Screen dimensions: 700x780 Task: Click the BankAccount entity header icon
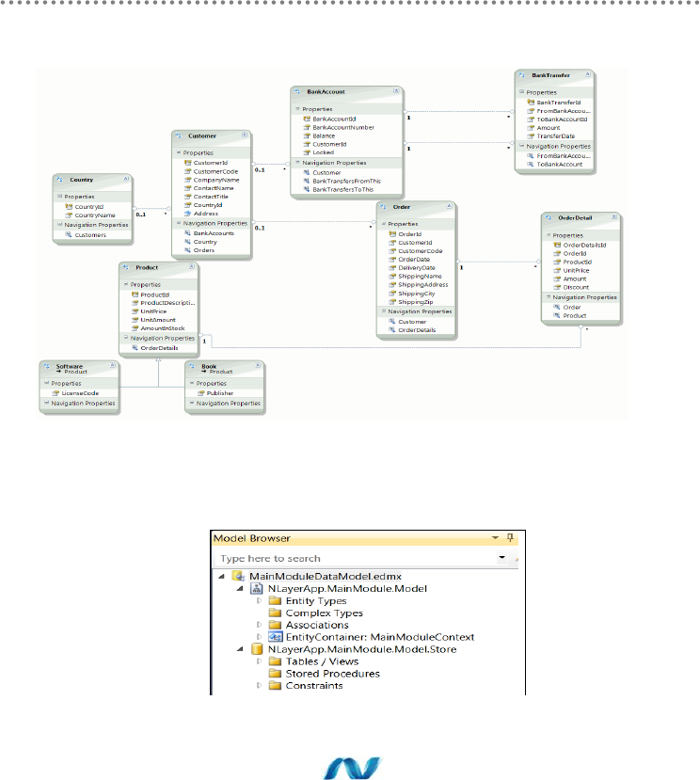(297, 91)
